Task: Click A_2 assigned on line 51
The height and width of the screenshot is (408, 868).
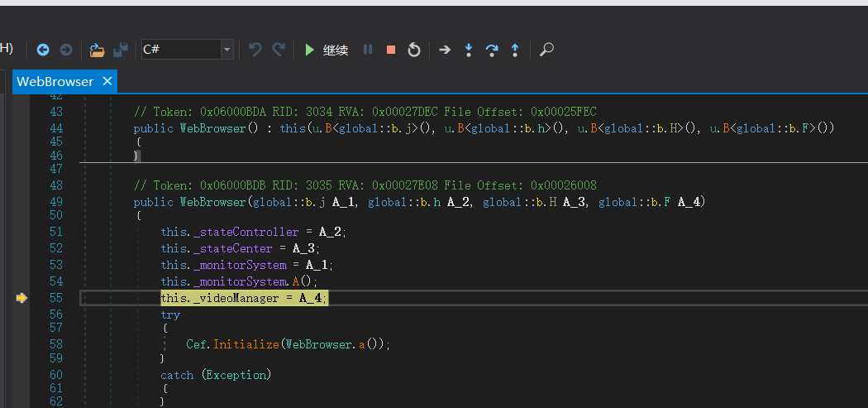Action: point(329,232)
